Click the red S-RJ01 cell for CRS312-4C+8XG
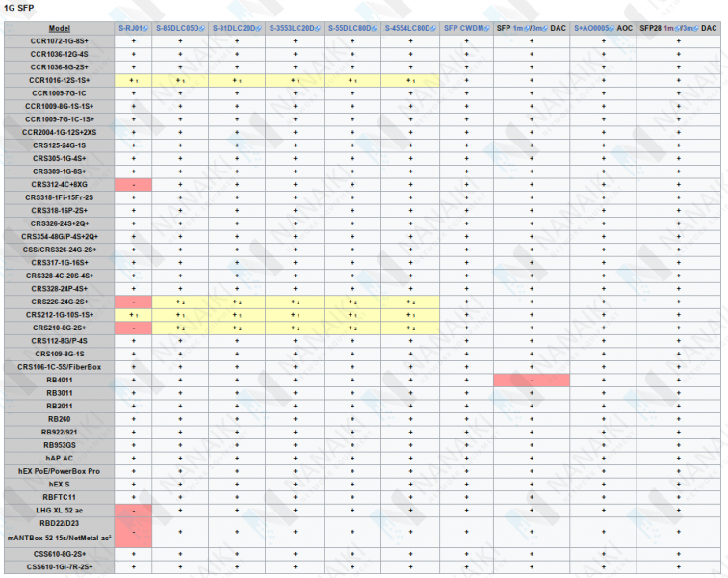 tap(133, 184)
